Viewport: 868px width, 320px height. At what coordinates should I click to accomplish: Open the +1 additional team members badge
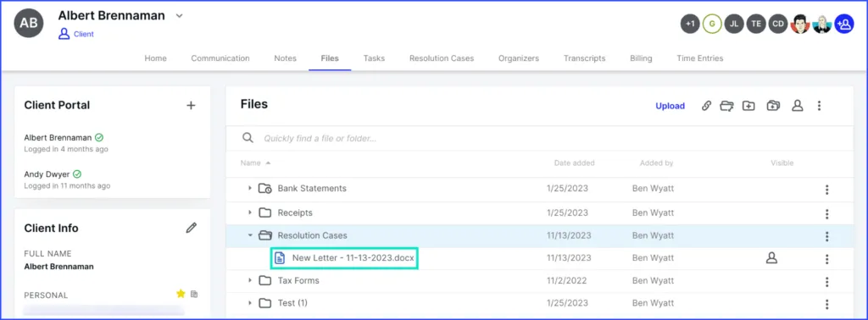(690, 24)
